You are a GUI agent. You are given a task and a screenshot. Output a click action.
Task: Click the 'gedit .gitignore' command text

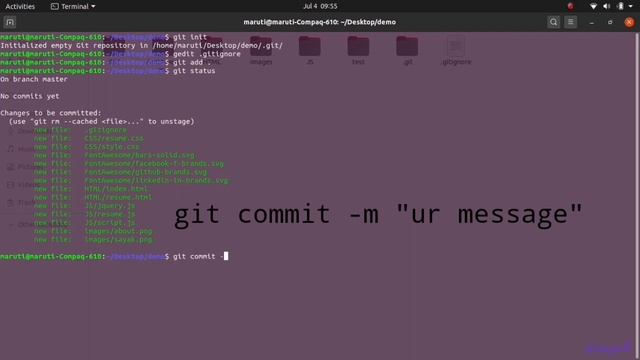(x=207, y=54)
